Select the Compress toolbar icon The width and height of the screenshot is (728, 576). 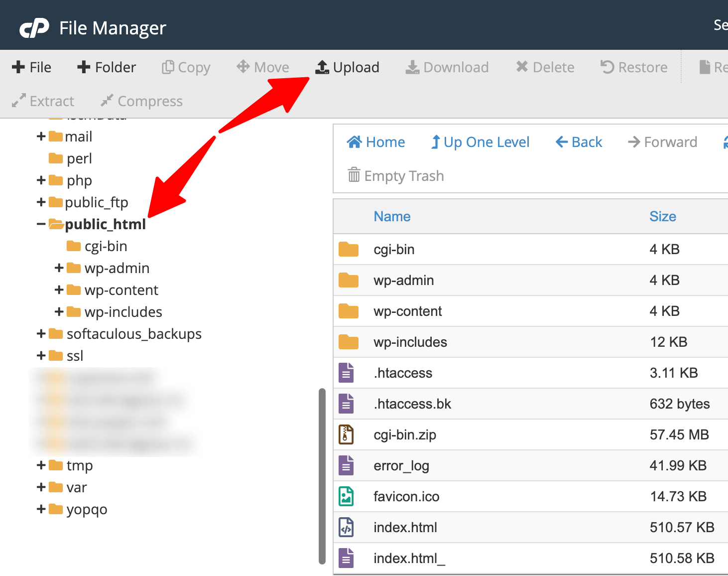tap(141, 101)
